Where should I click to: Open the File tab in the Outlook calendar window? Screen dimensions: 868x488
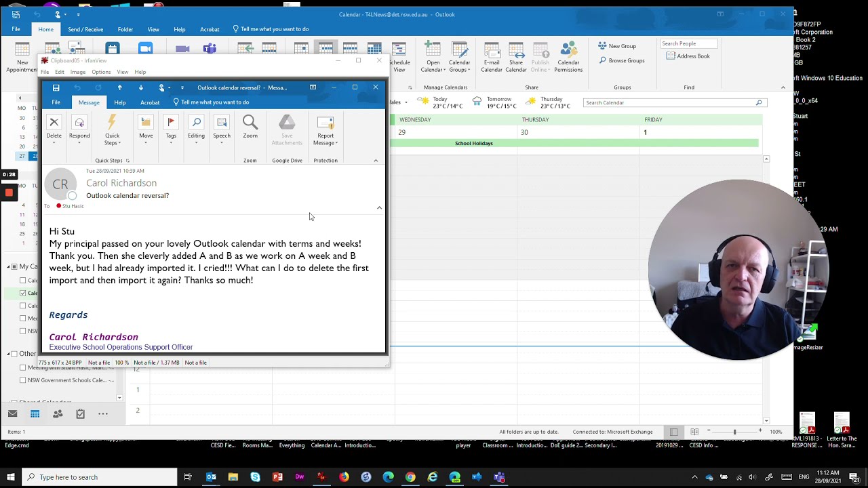coord(16,29)
